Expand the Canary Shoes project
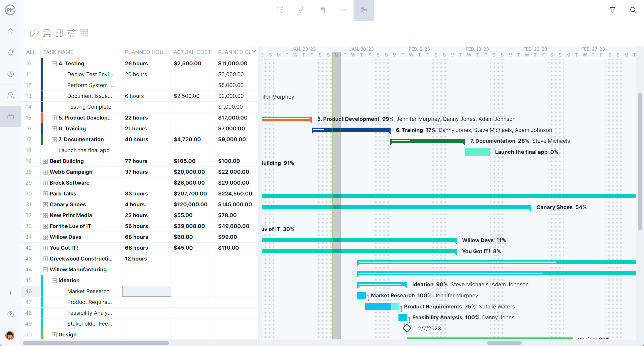The width and height of the screenshot is (644, 346). click(x=45, y=205)
